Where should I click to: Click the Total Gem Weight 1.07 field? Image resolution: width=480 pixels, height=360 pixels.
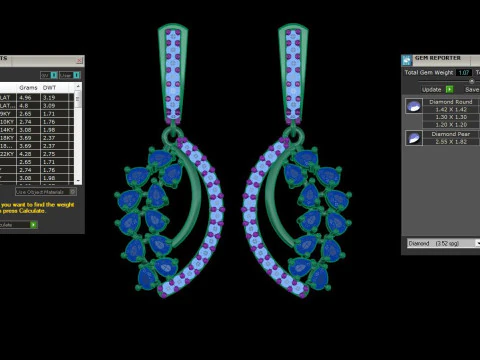(464, 72)
